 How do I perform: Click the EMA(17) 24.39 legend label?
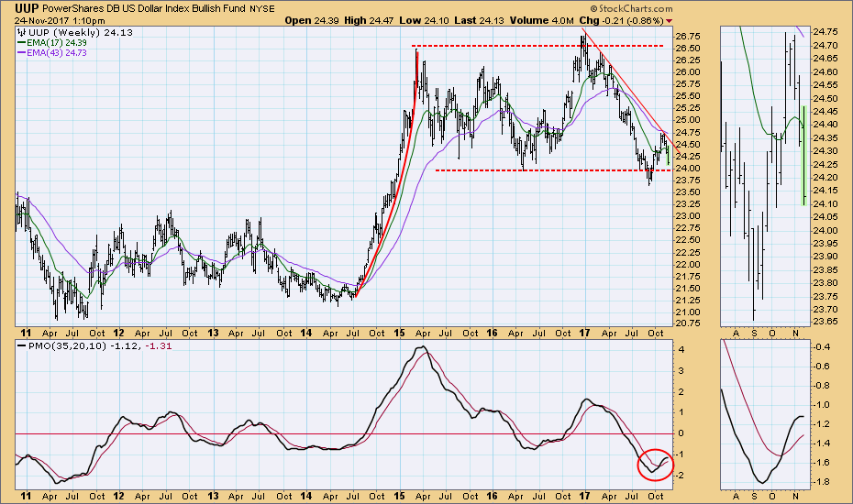(x=57, y=42)
